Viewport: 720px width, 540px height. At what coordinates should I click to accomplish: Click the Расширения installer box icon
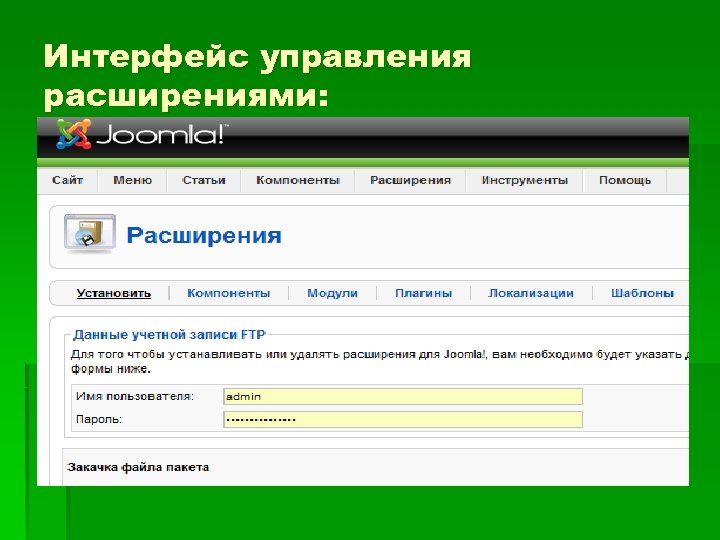click(90, 234)
